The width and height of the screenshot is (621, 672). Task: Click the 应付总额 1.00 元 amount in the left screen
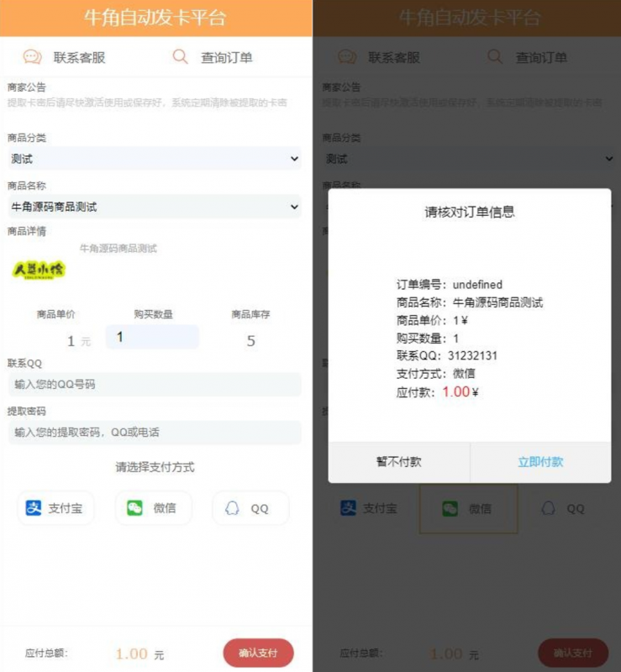point(139,654)
